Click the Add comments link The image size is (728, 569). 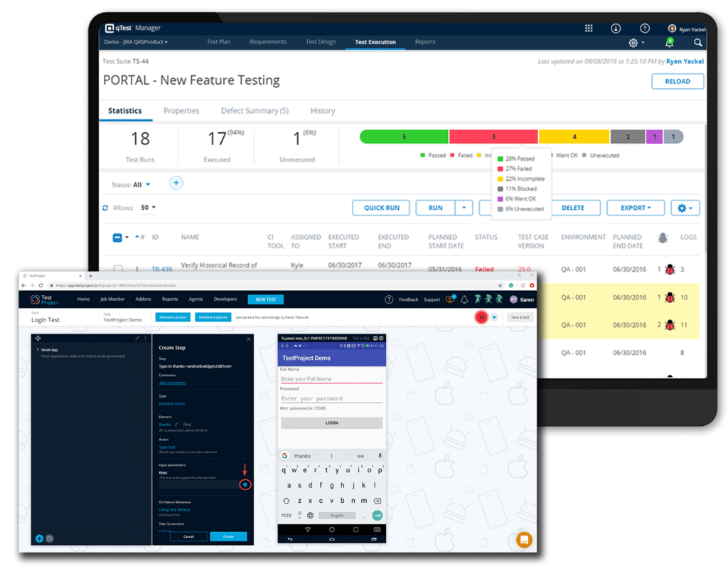pos(172,383)
